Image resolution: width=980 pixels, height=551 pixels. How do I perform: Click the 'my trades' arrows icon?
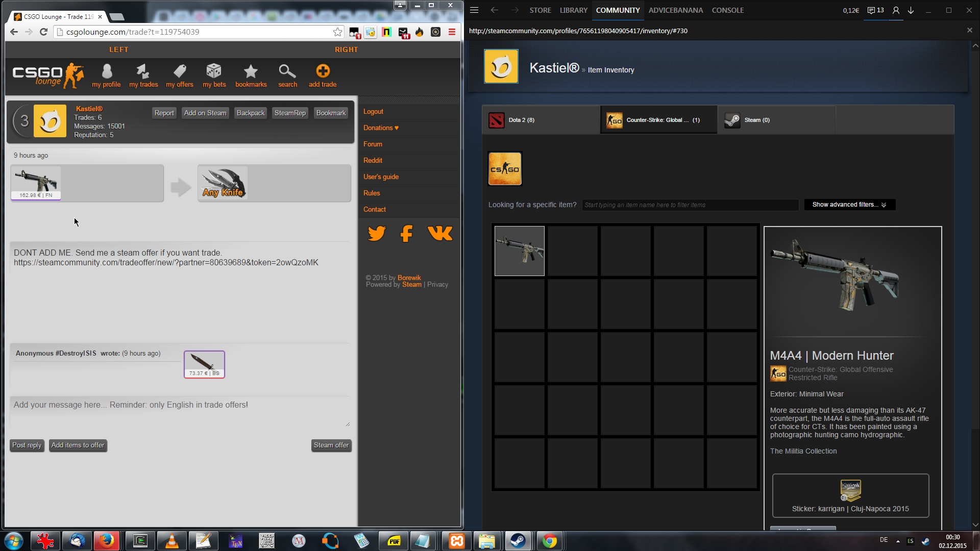(x=143, y=71)
